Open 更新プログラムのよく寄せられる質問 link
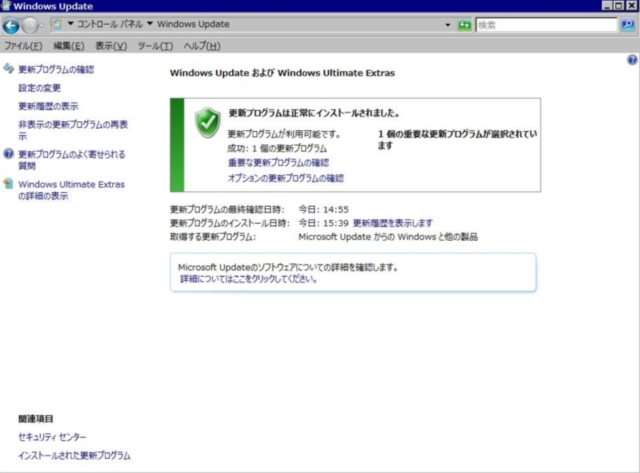This screenshot has height=473, width=640. [72, 160]
